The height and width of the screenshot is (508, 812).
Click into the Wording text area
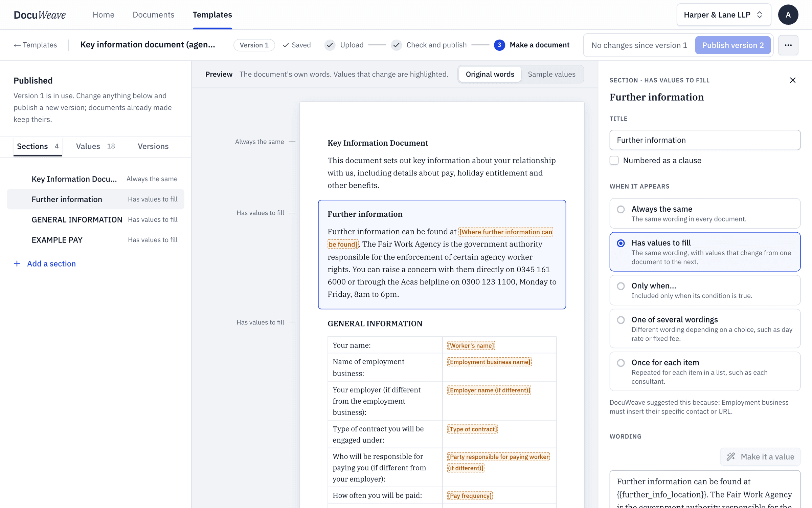click(705, 489)
